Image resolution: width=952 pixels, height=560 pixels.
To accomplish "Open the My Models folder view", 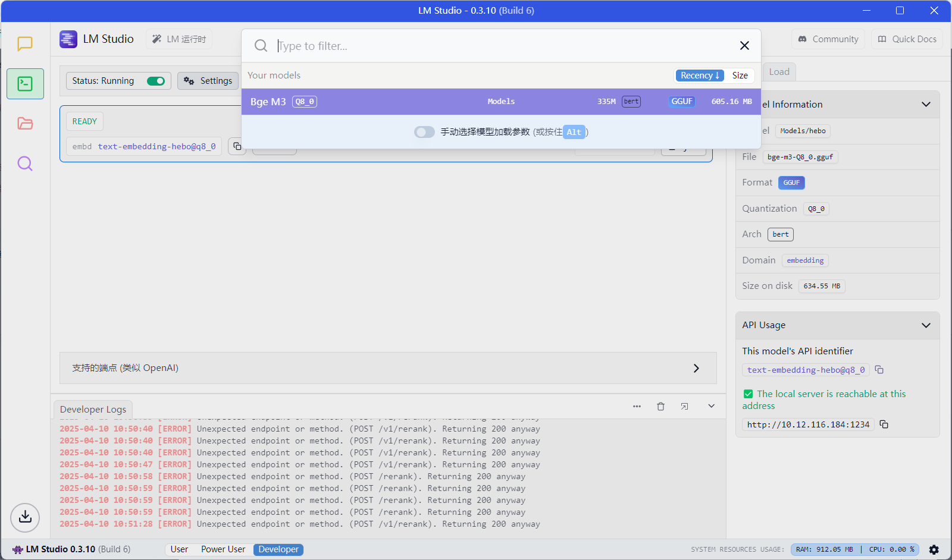I will coord(25,124).
